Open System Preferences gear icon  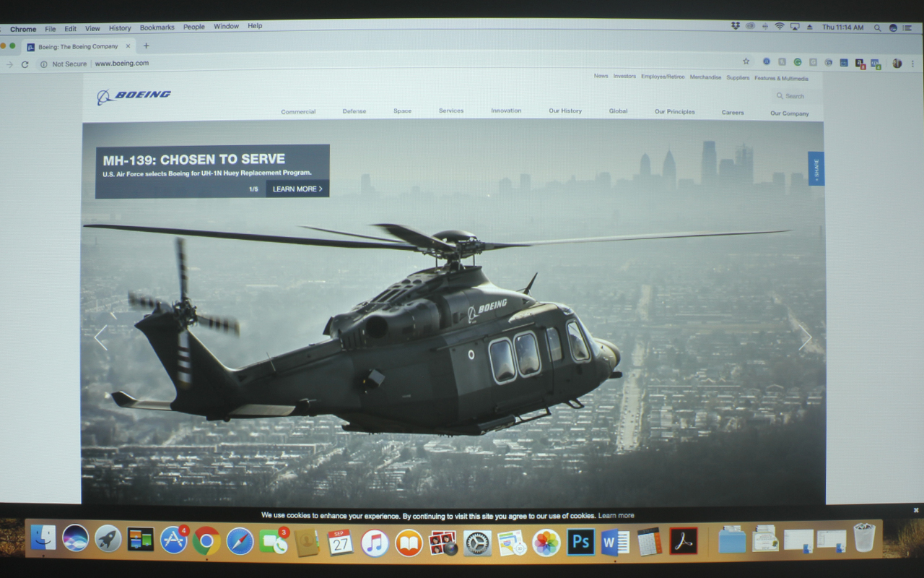tap(477, 543)
